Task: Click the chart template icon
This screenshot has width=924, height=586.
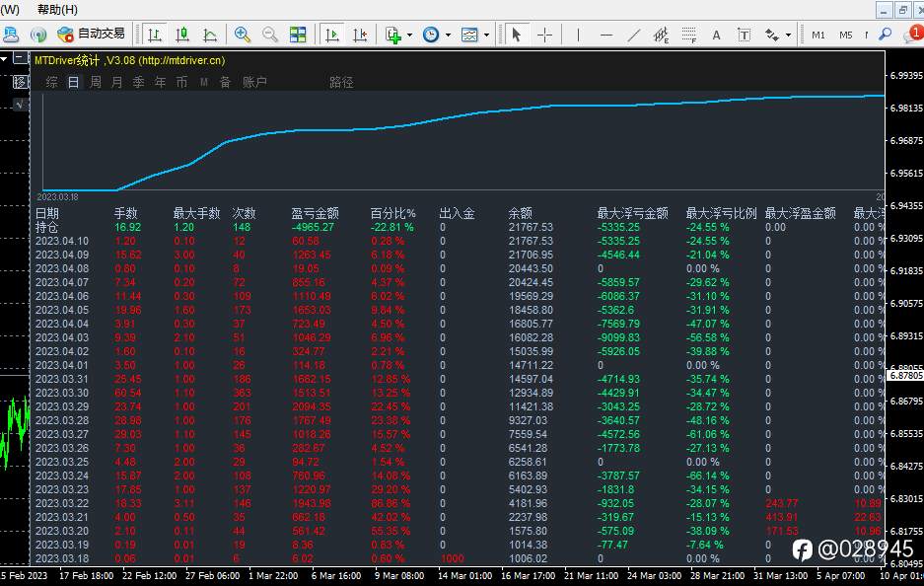Action: (x=469, y=35)
